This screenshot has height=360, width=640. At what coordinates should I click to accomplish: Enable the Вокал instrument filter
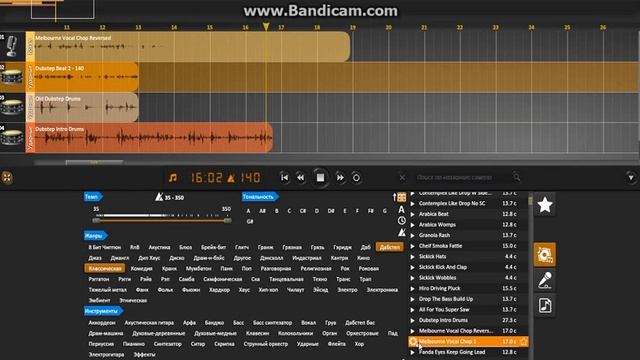[308, 322]
